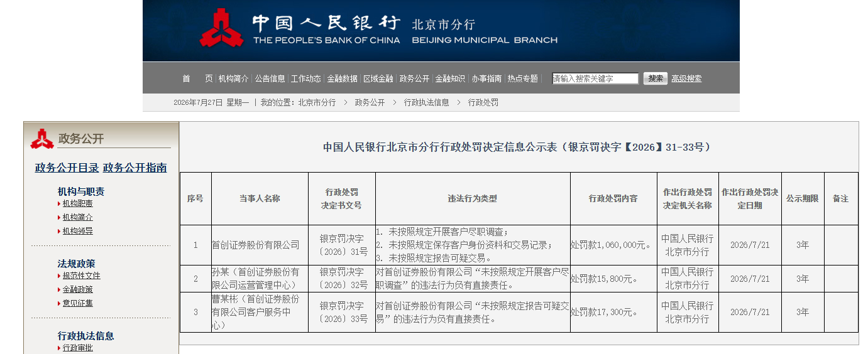Select the 首创证券股份有限公司 party name cell
The image size is (868, 354).
point(260,245)
